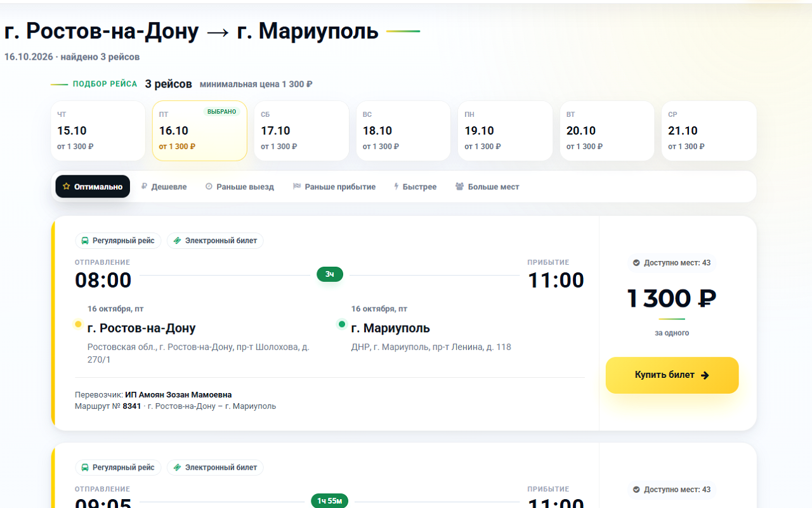Click the flag icon beside Раньше прибытие
812x508 pixels.
tap(297, 187)
